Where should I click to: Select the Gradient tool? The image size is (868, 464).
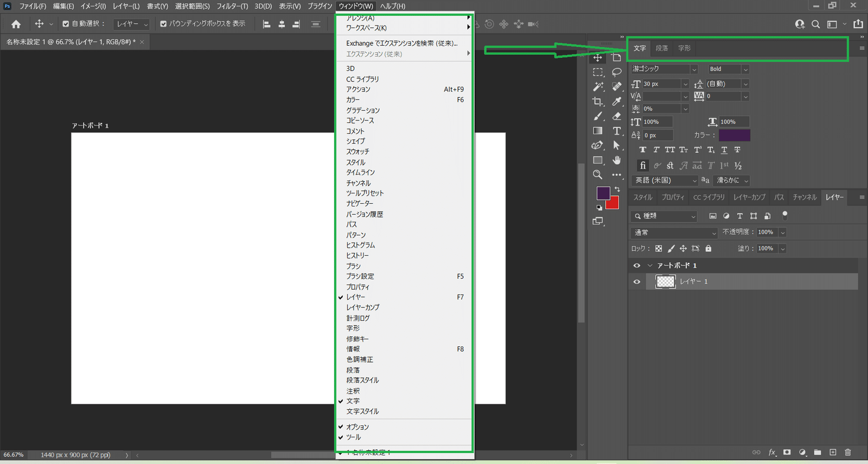pyautogui.click(x=598, y=131)
